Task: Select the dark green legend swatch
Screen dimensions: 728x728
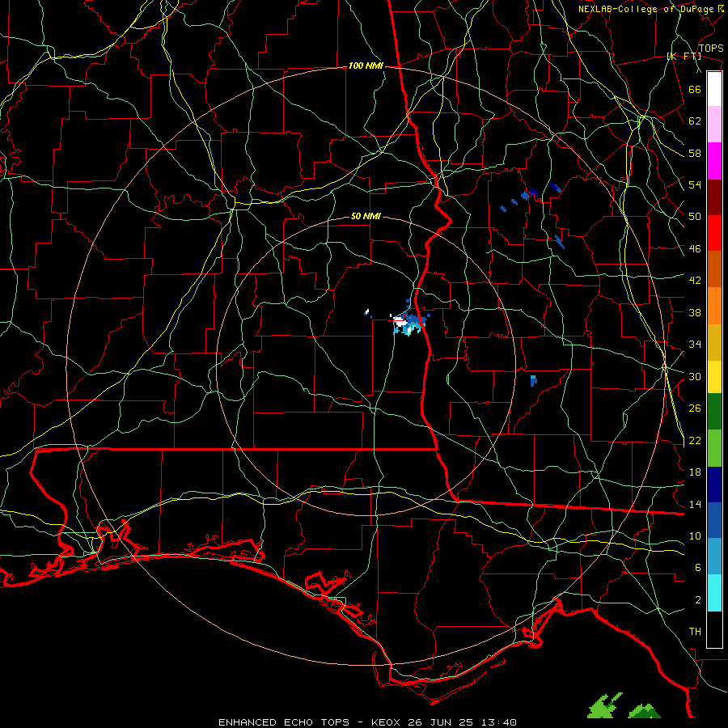Action: pyautogui.click(x=714, y=412)
